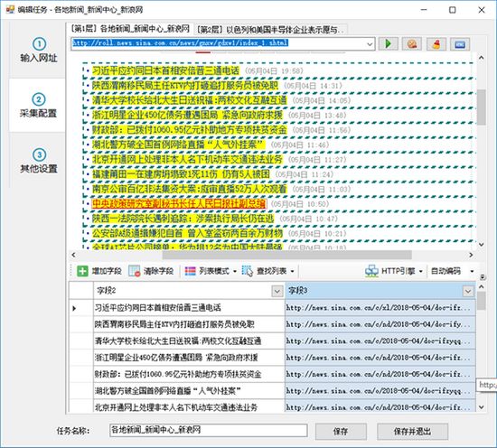Image resolution: width=497 pixels, height=448 pixels.
Task: Click the HTTP引擎 network icon
Action: (371, 271)
